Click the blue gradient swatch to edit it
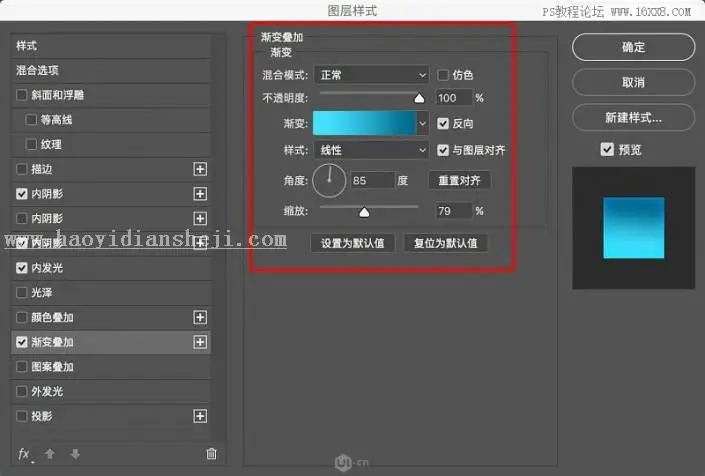 coord(365,123)
